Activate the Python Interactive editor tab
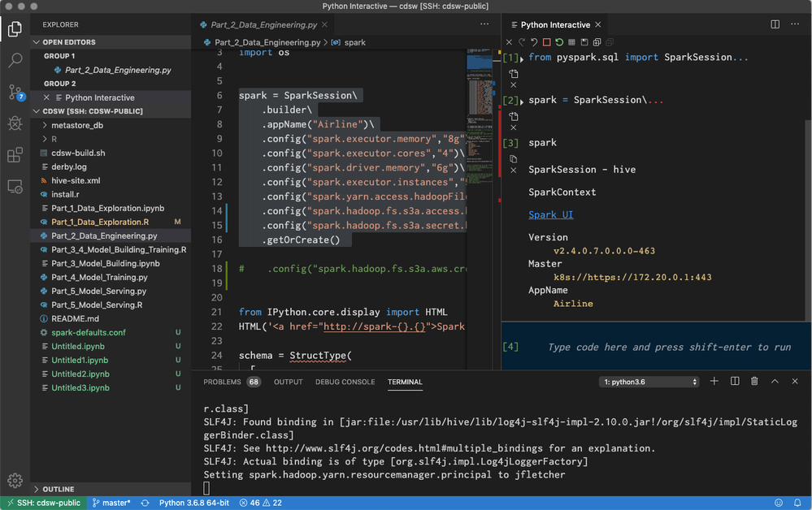This screenshot has width=812, height=510. 555,25
